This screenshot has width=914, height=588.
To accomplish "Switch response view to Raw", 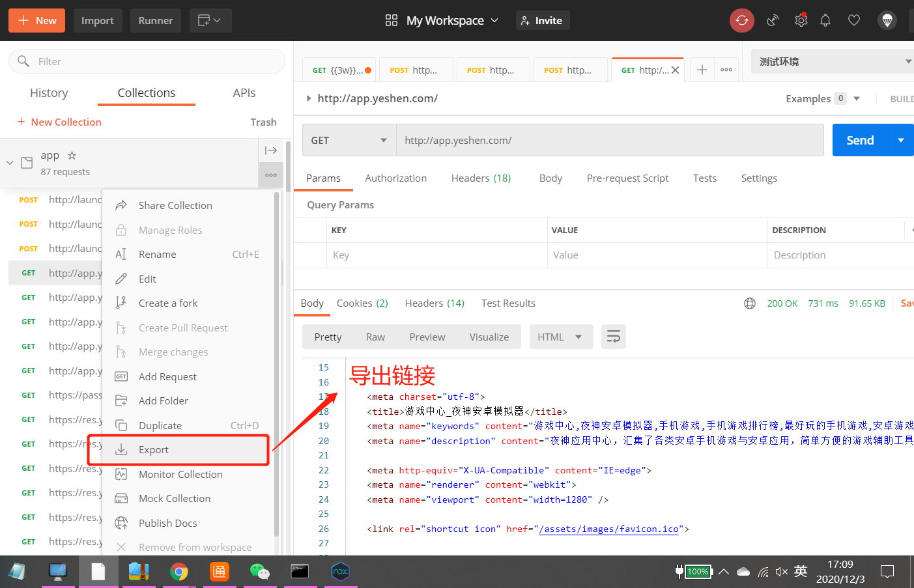I will click(x=375, y=337).
